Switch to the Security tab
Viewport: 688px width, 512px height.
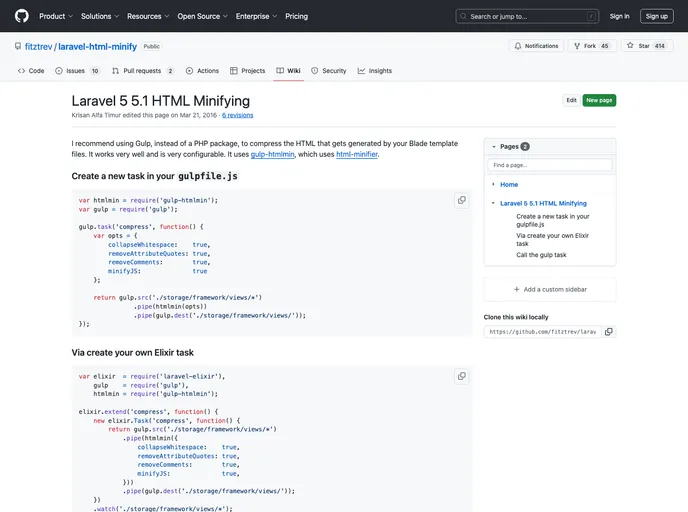[328, 71]
